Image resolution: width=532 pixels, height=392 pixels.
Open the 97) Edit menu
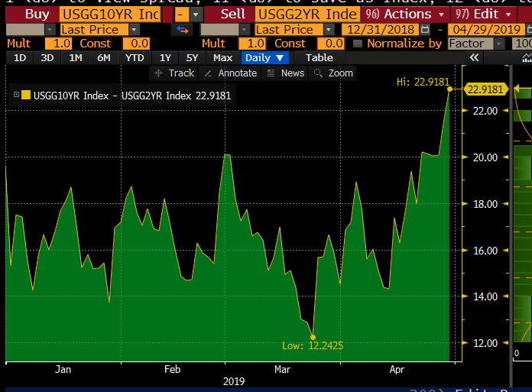tap(484, 15)
